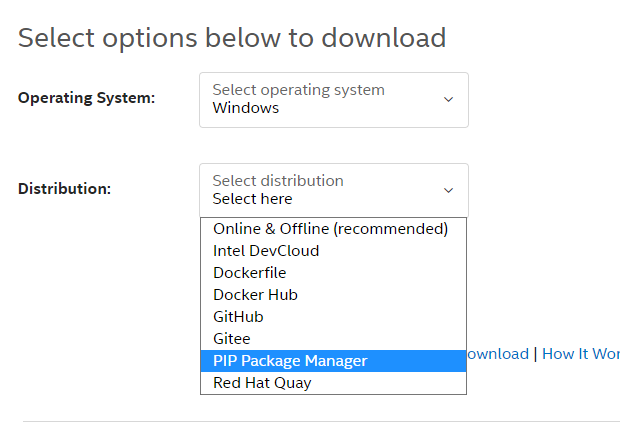Select Docker Hub in the list
The width and height of the screenshot is (620, 442).
point(255,295)
